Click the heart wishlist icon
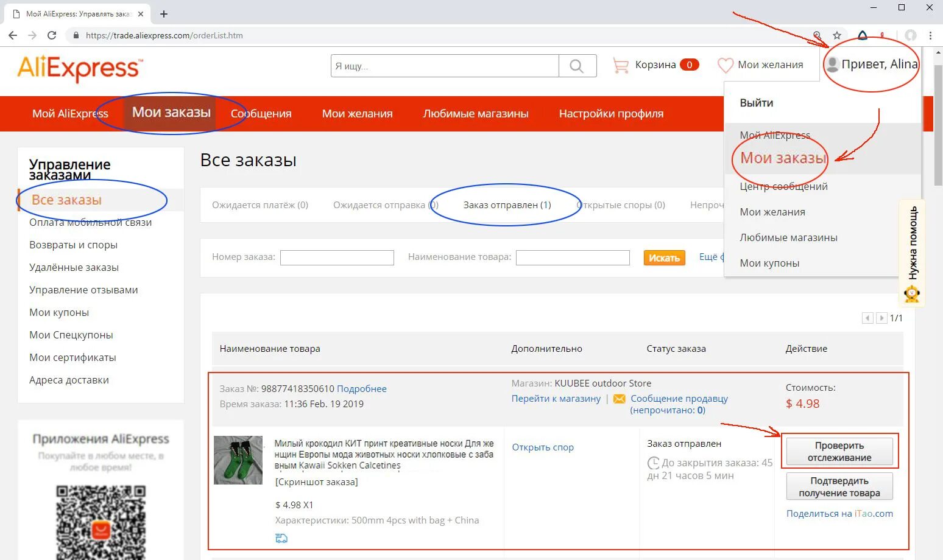 click(725, 65)
